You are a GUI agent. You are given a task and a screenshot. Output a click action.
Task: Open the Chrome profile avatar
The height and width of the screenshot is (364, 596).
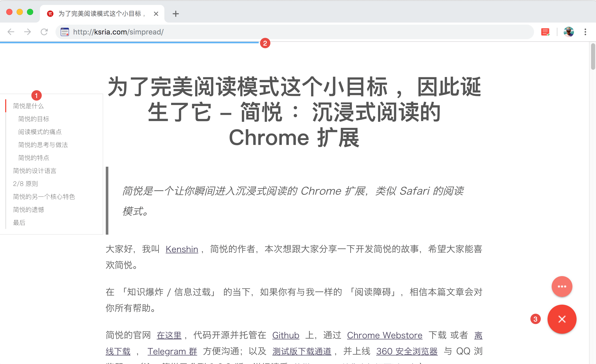click(568, 32)
